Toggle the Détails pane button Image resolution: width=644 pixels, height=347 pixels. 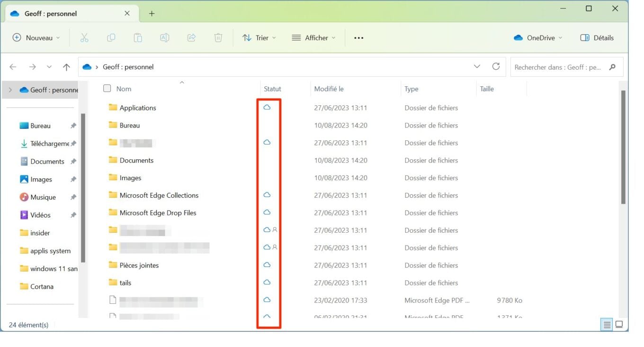coord(597,38)
